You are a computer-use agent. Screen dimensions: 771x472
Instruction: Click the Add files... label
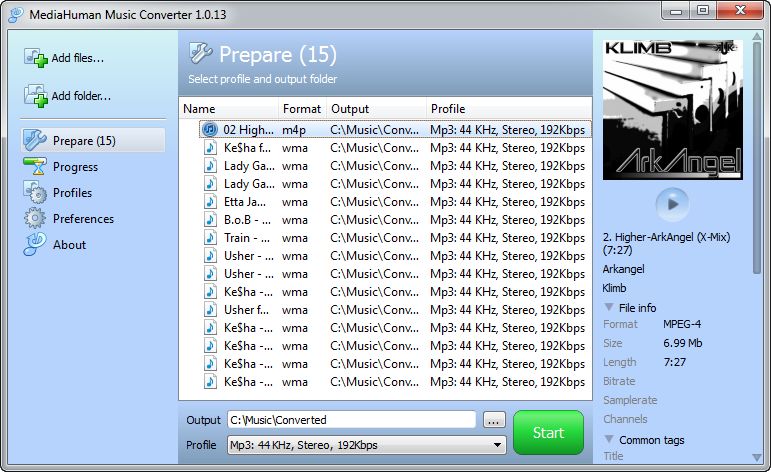click(x=78, y=58)
